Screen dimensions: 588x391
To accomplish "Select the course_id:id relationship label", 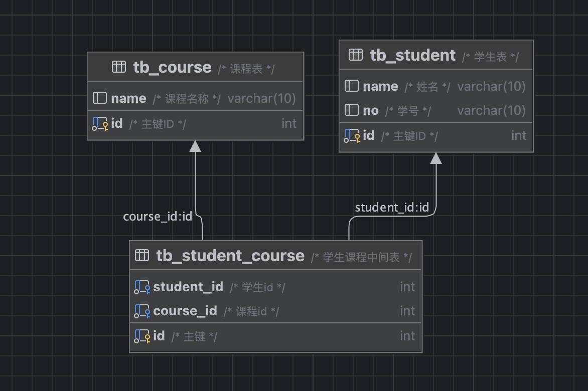I will click(x=158, y=217).
